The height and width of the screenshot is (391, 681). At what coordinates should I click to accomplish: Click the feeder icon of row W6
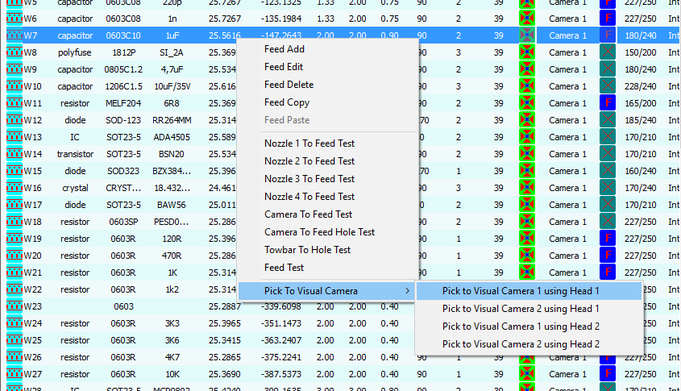(x=14, y=19)
